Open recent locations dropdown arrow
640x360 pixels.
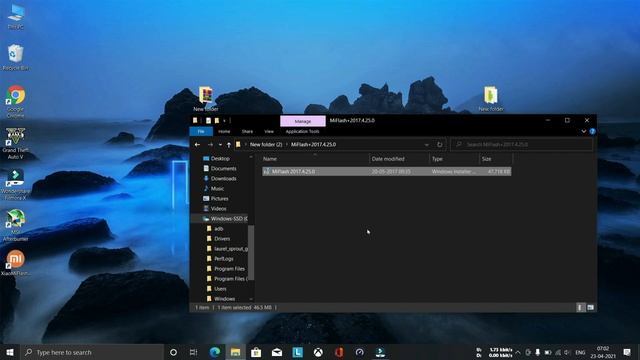(x=220, y=144)
